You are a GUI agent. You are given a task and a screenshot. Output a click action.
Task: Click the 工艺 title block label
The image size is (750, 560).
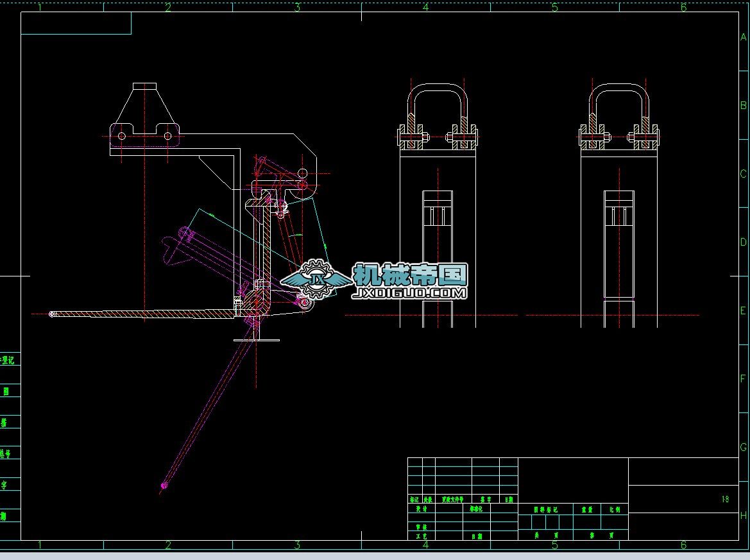pyautogui.click(x=422, y=536)
